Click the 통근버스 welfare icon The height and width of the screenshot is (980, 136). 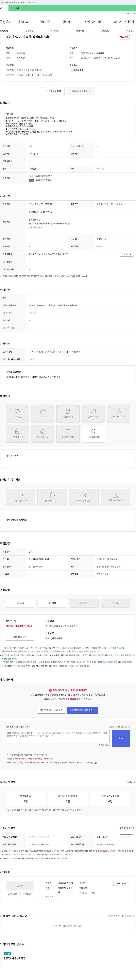[17, 413]
